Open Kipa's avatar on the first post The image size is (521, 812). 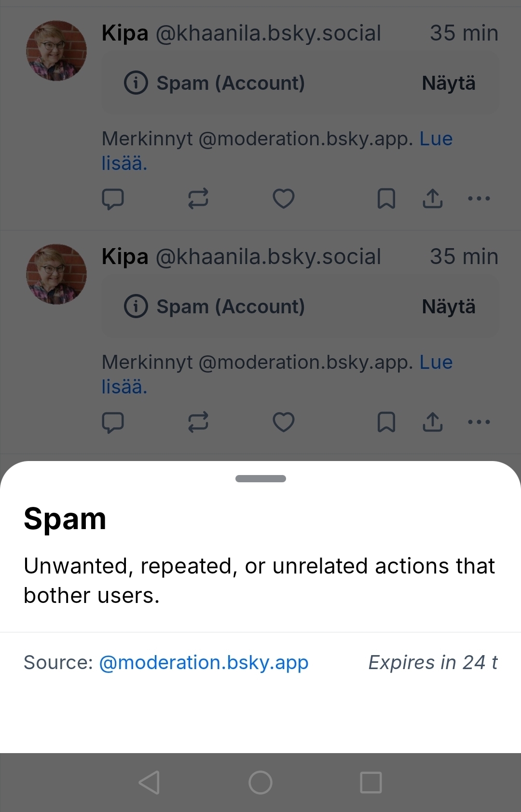coord(56,51)
